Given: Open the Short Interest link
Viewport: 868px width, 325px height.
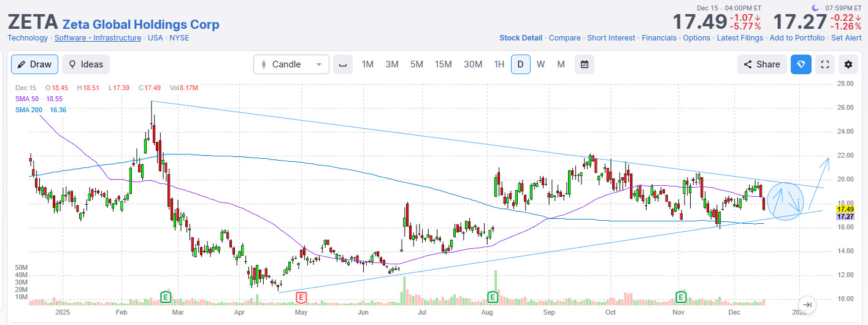Looking at the screenshot, I should [611, 38].
